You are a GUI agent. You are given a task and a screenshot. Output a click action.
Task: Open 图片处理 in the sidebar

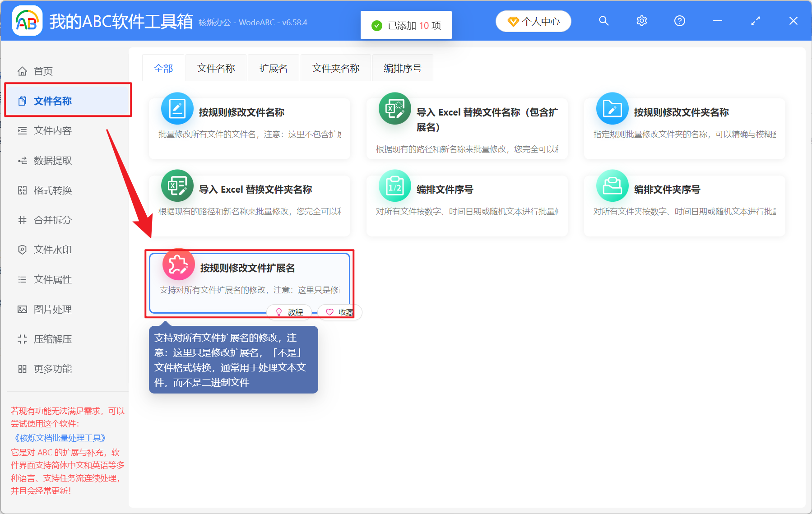coord(52,310)
